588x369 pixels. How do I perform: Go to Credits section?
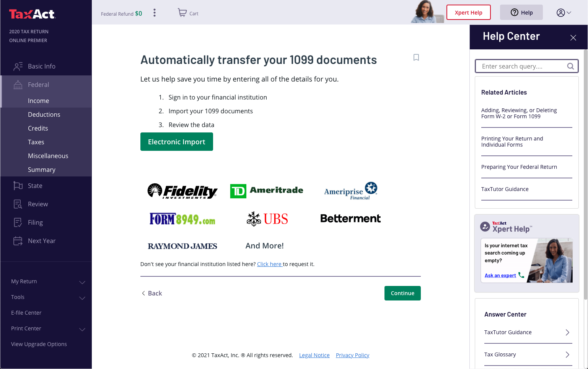coord(38,128)
